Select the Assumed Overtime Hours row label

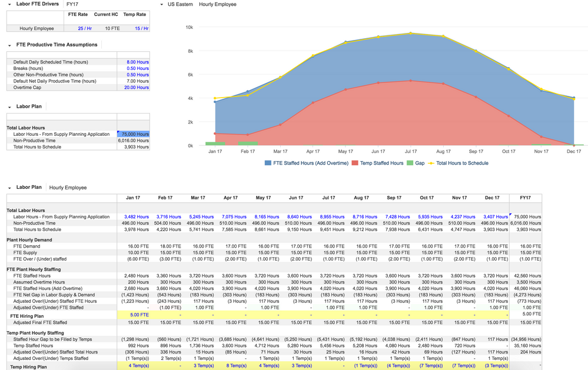tap(39, 282)
